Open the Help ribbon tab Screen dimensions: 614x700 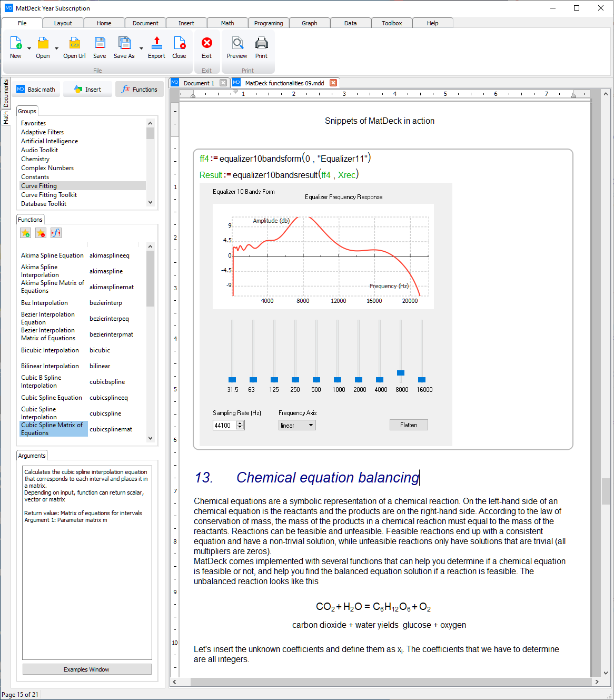click(x=433, y=23)
